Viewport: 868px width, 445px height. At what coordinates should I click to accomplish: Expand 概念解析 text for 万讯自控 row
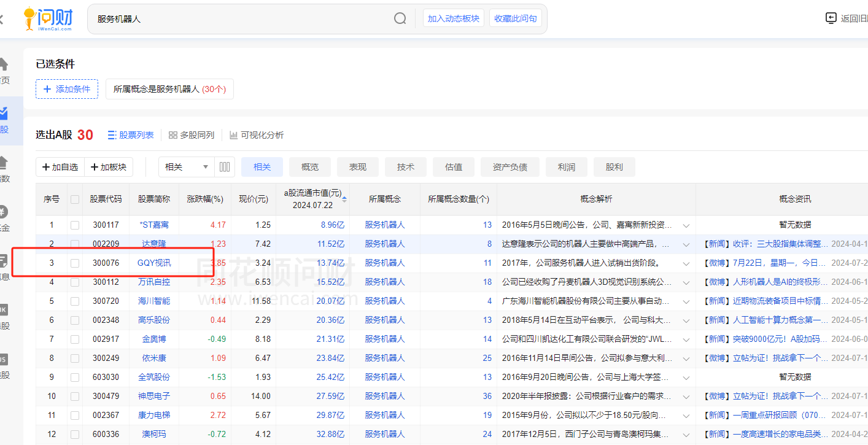(x=686, y=282)
